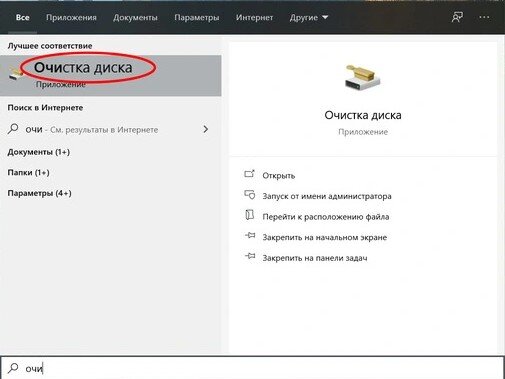The image size is (505, 379).
Task: Select the Интернет filter tab
Action: [254, 17]
